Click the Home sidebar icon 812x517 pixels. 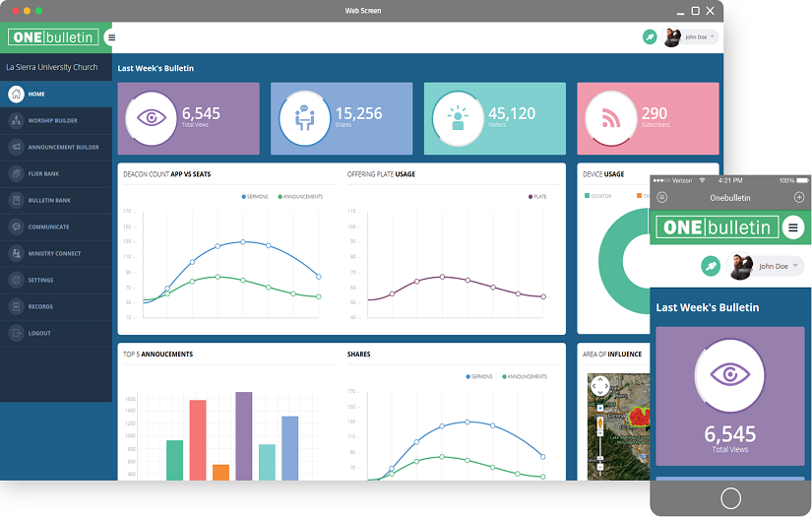click(16, 94)
